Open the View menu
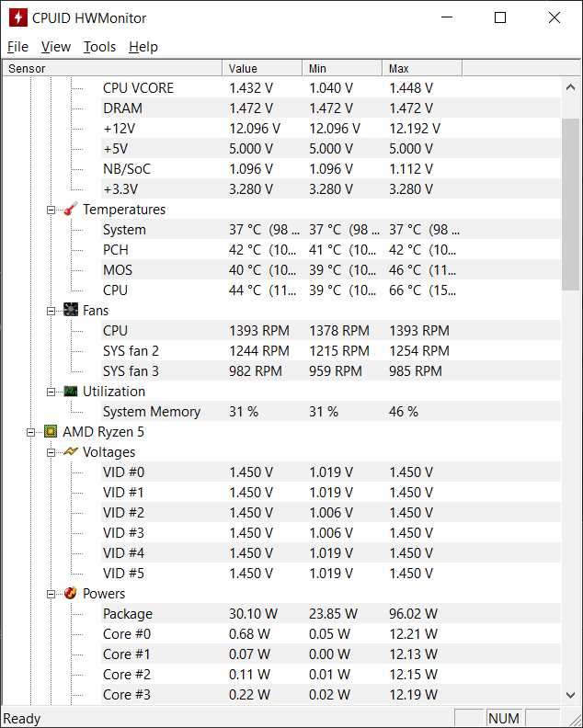 pos(56,47)
